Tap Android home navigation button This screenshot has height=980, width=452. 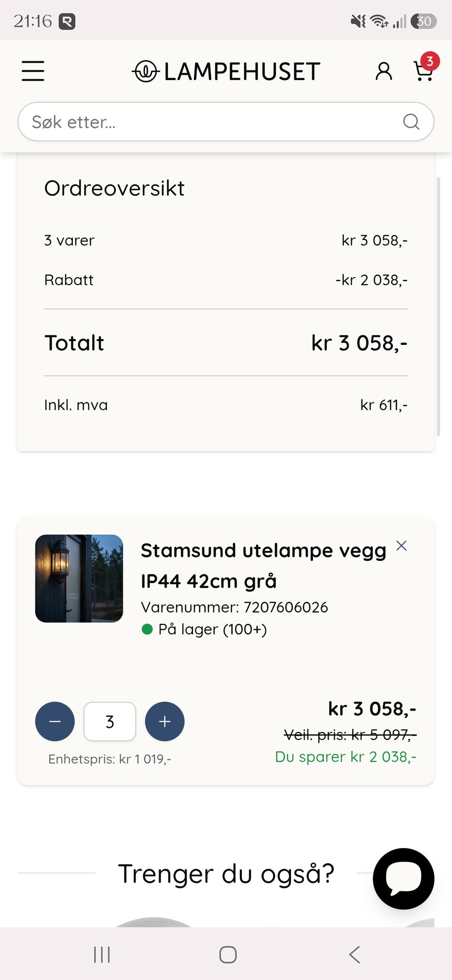[x=228, y=955]
